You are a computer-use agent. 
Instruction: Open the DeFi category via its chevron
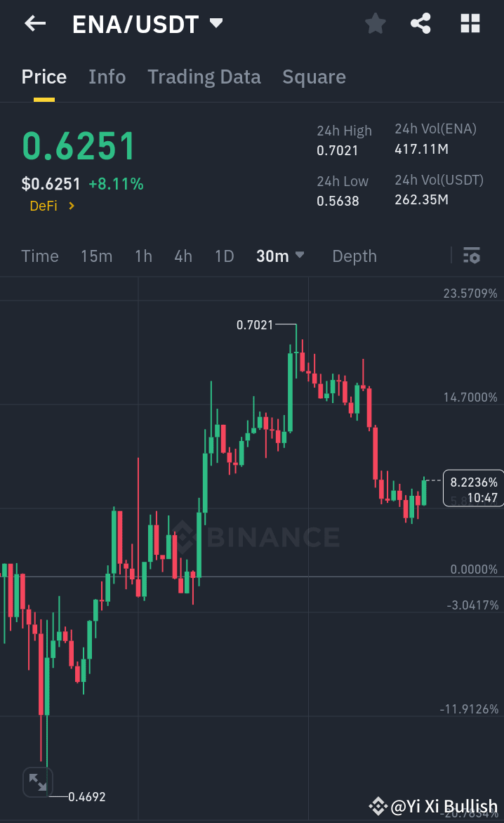pyautogui.click(x=69, y=206)
